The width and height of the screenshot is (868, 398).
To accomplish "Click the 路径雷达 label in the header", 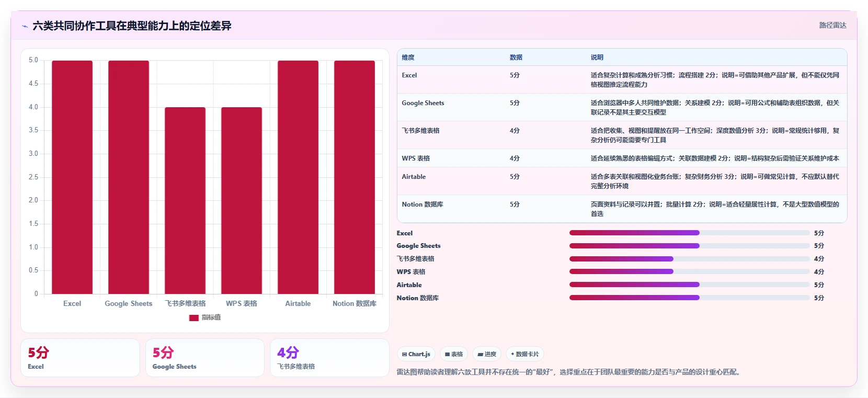I will (x=832, y=25).
